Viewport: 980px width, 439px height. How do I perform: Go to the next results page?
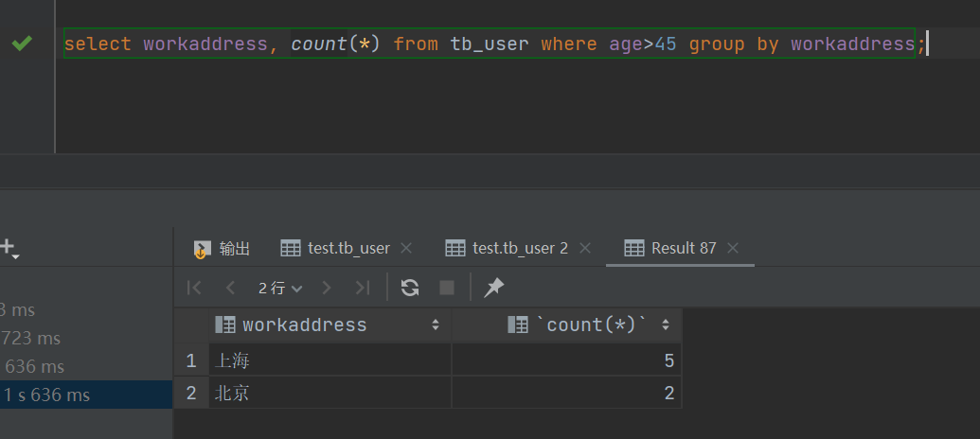(x=327, y=288)
